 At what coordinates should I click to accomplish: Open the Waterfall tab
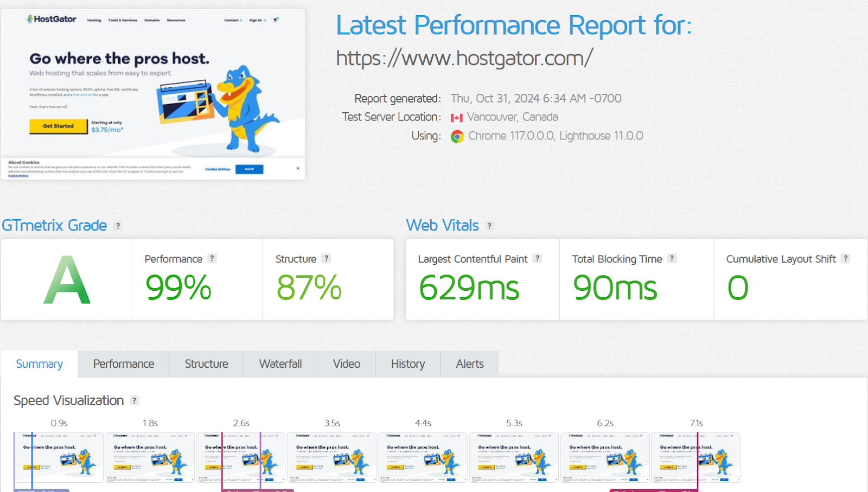tap(280, 364)
